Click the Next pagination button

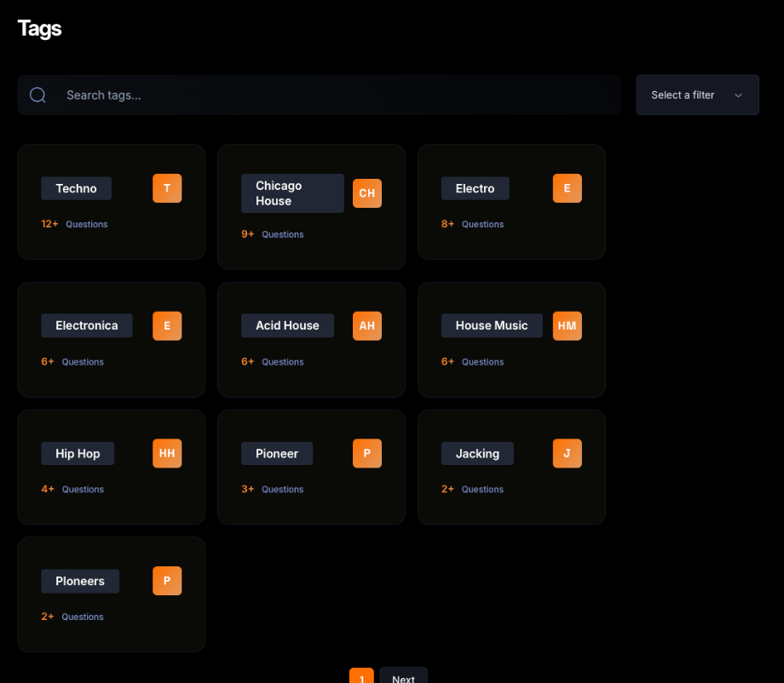point(403,676)
